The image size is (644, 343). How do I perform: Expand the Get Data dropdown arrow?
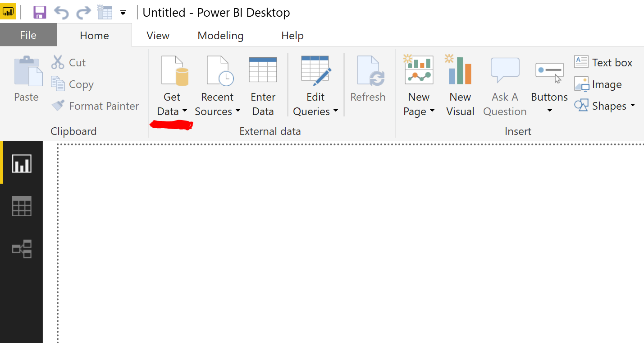click(184, 111)
